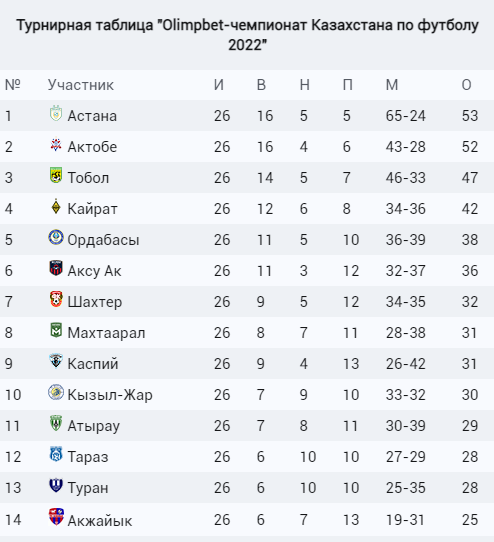494x542 pixels.
Task: Open the Астана team name link
Action: tap(92, 116)
